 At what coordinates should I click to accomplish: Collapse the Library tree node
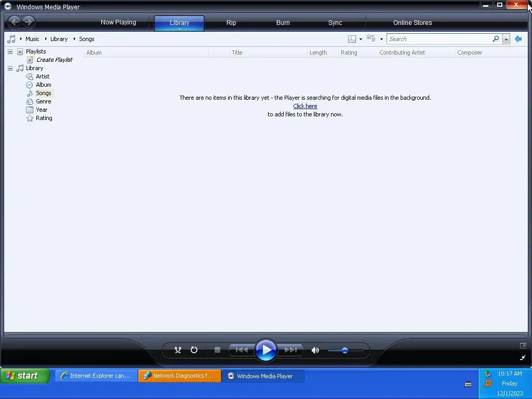click(x=10, y=68)
